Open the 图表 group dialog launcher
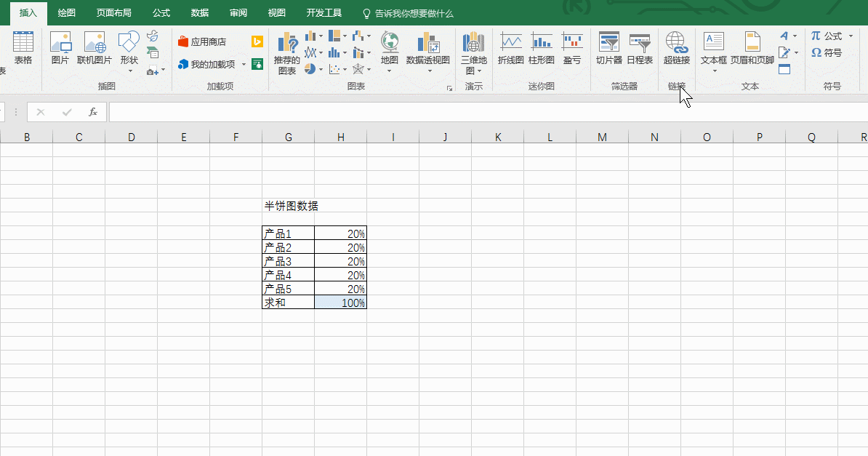Image resolution: width=868 pixels, height=456 pixels. tap(450, 87)
